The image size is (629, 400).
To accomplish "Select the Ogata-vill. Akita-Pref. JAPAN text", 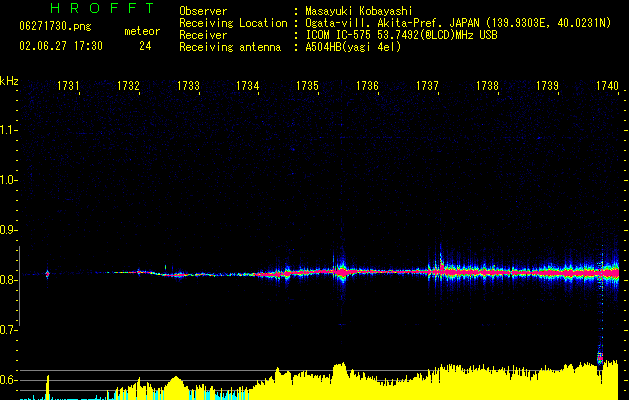I will pos(392,23).
